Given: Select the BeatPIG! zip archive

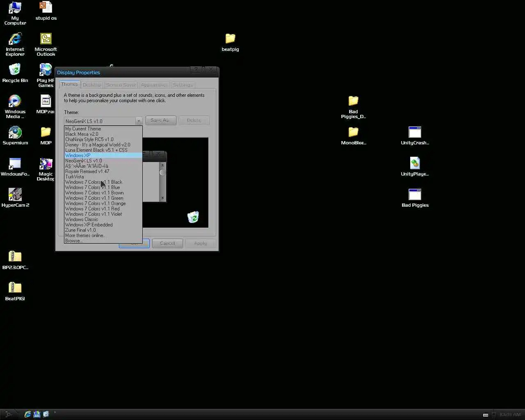Looking at the screenshot, I should click(15, 292).
